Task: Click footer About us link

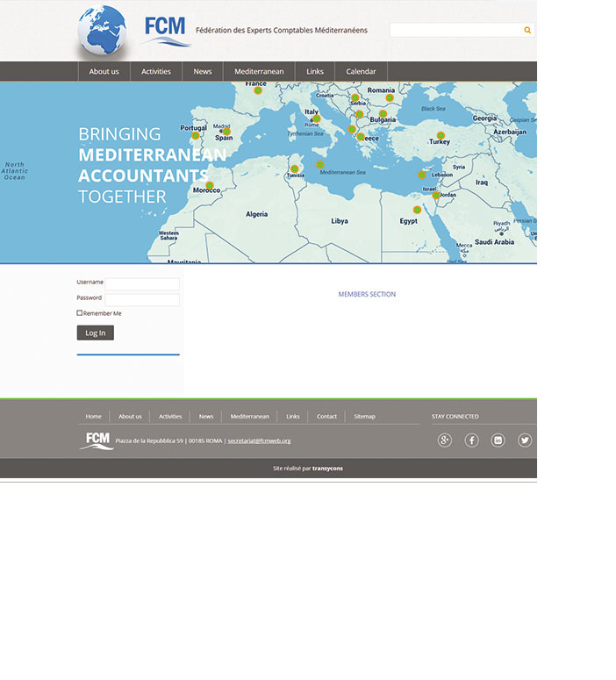Action: pos(130,416)
